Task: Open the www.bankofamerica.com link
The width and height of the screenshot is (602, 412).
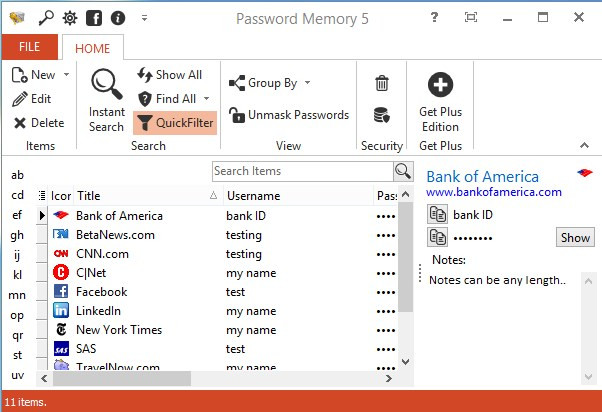Action: (494, 192)
